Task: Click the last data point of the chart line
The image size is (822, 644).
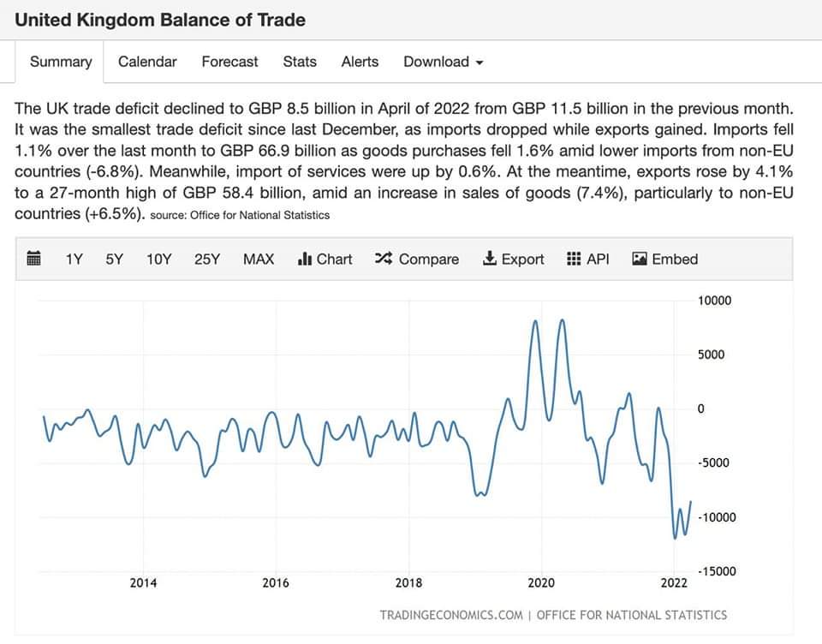Action: pyautogui.click(x=691, y=502)
